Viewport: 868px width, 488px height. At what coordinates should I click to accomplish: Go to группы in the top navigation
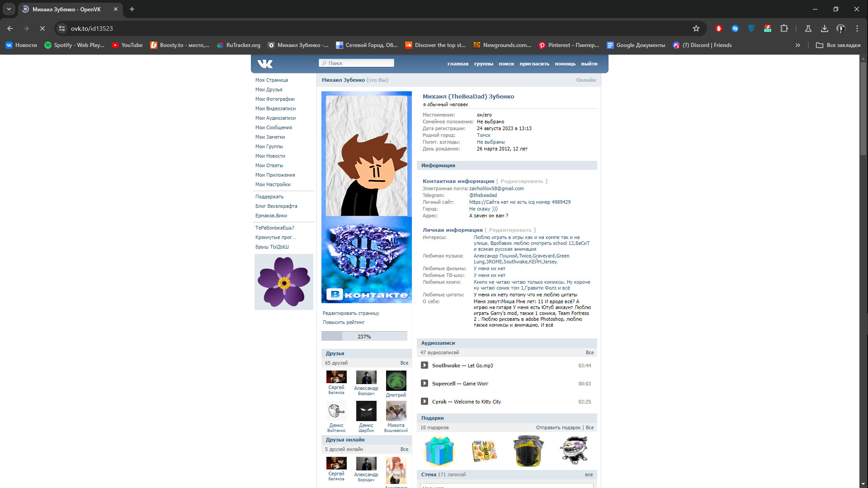point(483,64)
